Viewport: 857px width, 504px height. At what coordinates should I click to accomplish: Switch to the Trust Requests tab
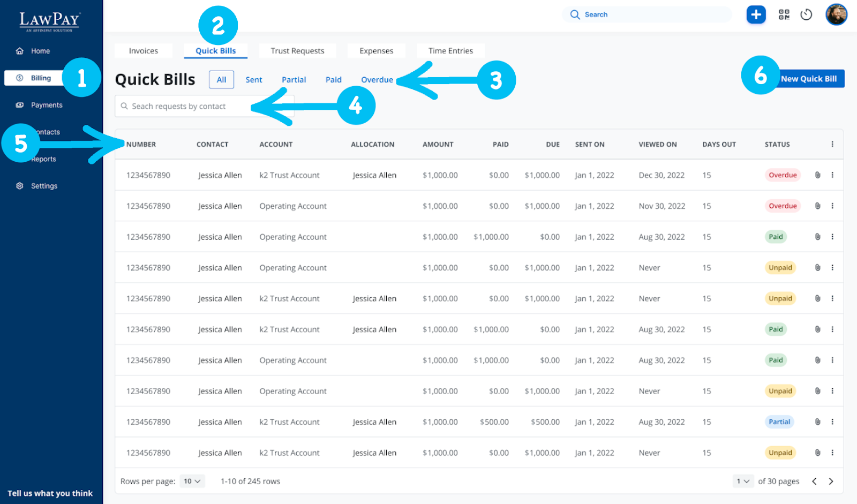(x=297, y=51)
